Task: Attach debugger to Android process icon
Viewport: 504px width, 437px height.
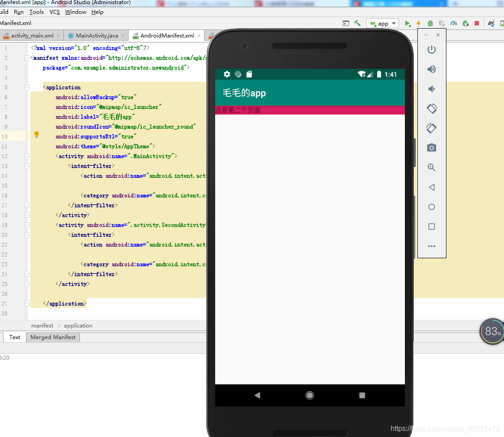Action: tap(465, 23)
